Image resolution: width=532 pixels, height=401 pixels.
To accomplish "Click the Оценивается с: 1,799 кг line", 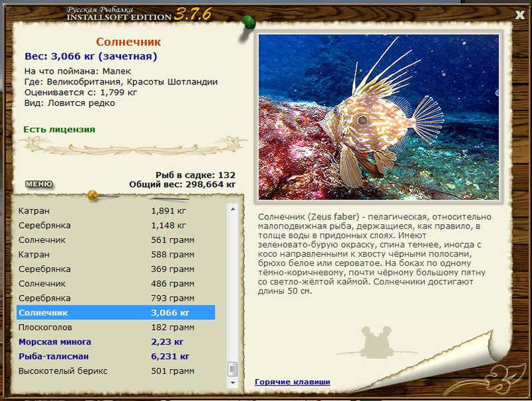I will coord(80,92).
